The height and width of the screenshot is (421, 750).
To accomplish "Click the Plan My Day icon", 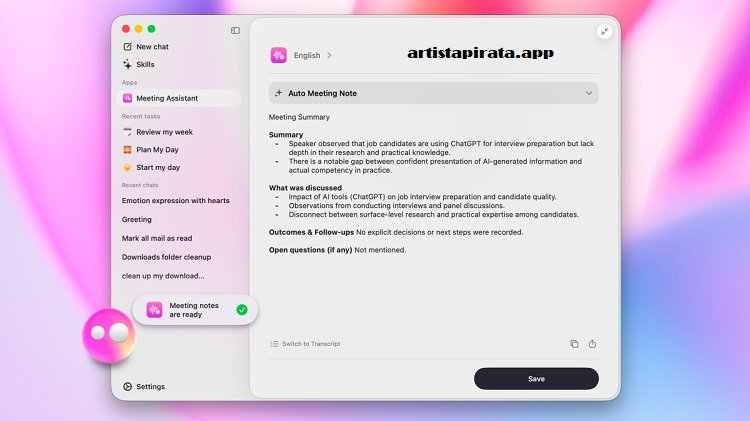I will 127,150.
